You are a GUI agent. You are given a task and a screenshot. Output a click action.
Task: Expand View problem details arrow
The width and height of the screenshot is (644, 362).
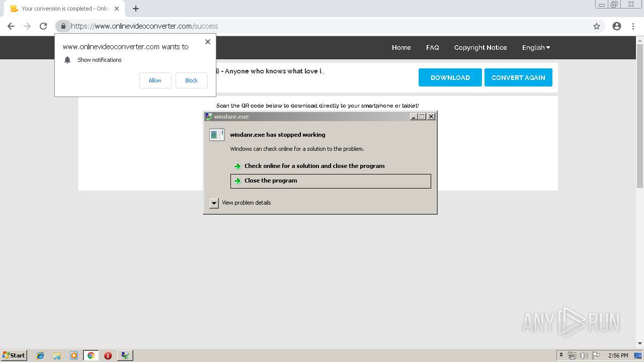point(214,203)
